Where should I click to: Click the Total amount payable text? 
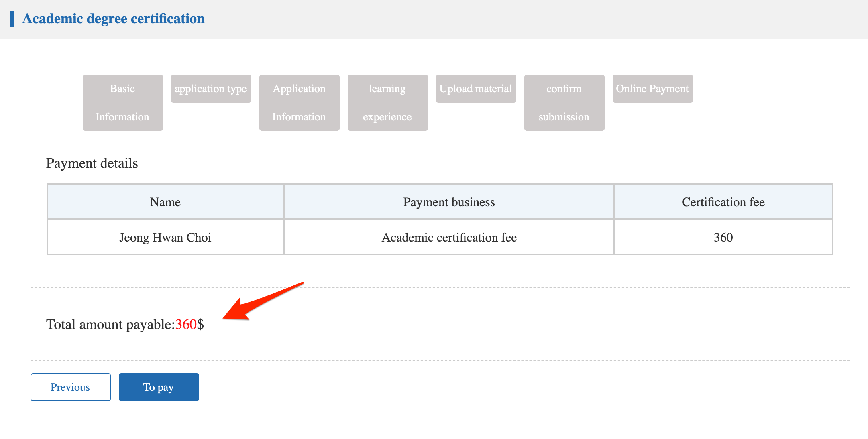coord(125,324)
